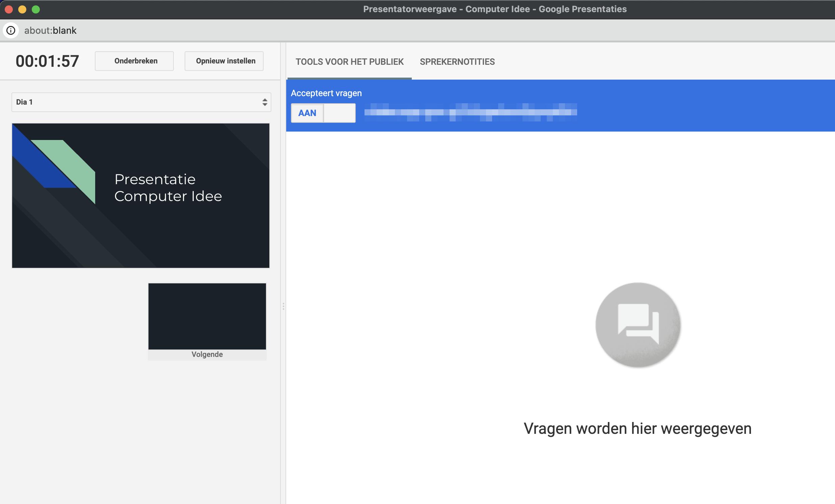Pause the timer with Onderbreken
This screenshot has height=504, width=835.
coord(135,61)
